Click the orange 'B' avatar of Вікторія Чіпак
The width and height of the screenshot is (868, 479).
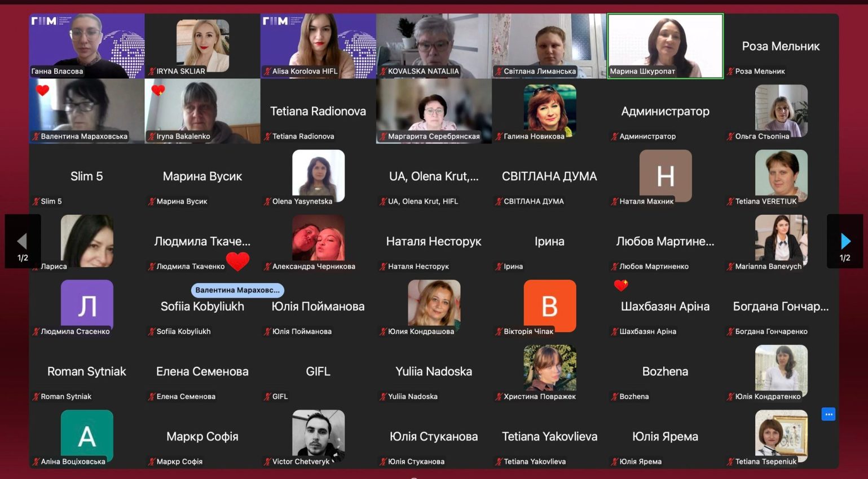coord(549,305)
